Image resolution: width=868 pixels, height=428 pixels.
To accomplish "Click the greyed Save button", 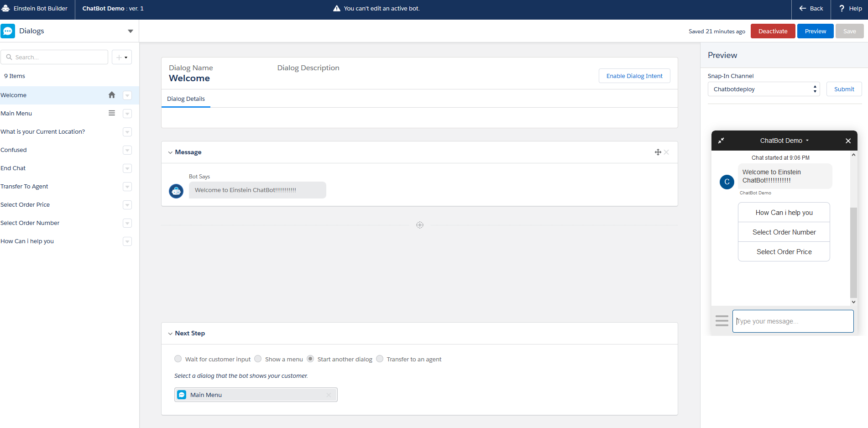I will pyautogui.click(x=849, y=31).
